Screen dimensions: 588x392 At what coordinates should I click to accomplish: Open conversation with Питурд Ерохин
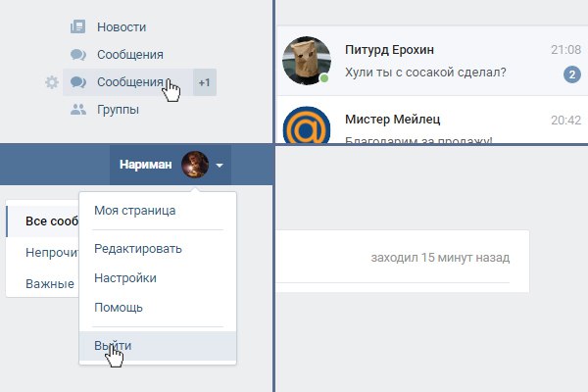coord(432,61)
